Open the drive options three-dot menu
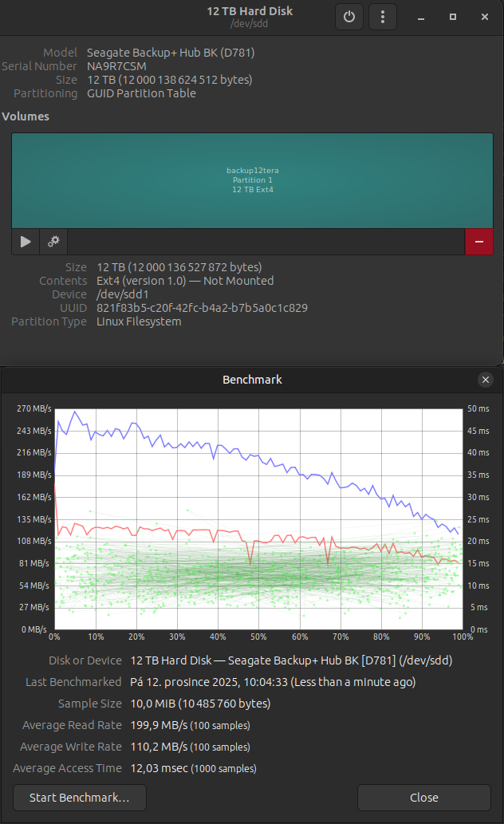 pos(384,17)
